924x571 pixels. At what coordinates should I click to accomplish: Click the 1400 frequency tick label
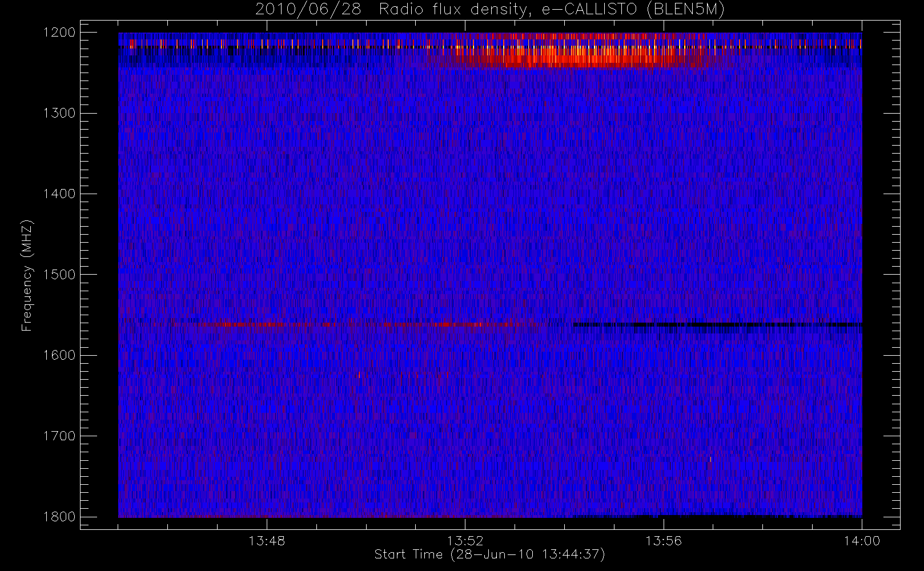[x=59, y=194]
